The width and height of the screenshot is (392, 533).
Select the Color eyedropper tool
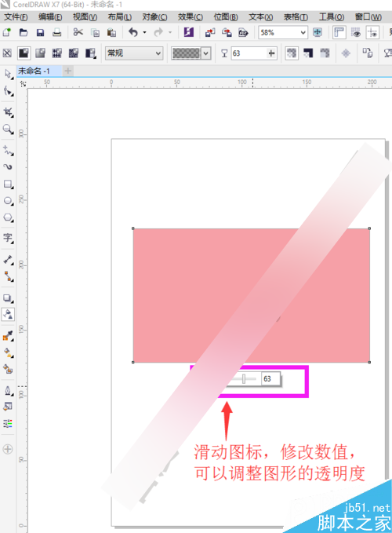click(8, 336)
